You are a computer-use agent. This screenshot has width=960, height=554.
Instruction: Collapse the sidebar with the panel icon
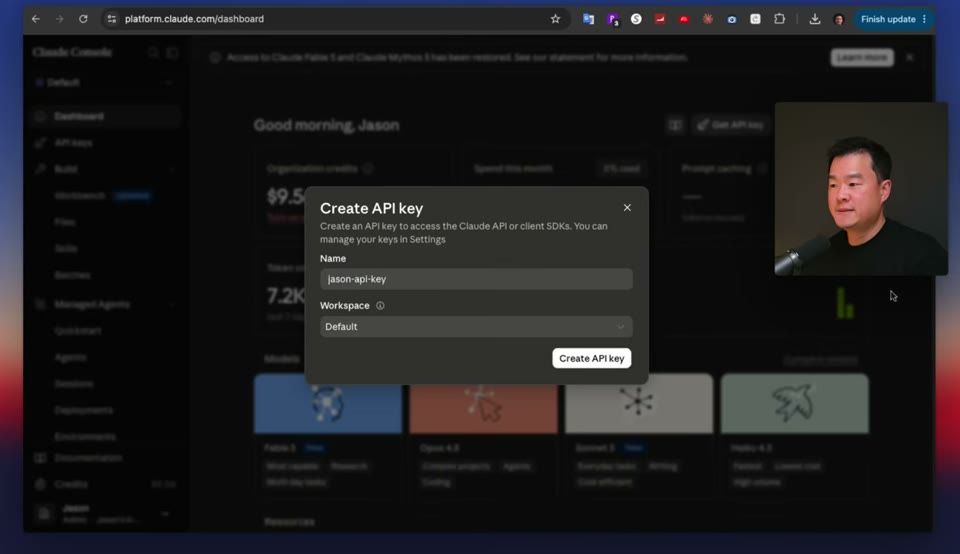[172, 53]
